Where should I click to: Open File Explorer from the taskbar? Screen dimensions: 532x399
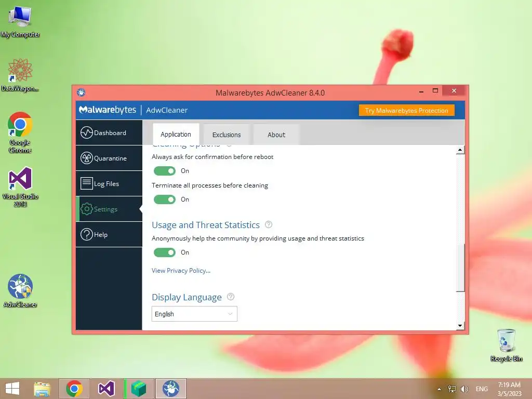42,389
